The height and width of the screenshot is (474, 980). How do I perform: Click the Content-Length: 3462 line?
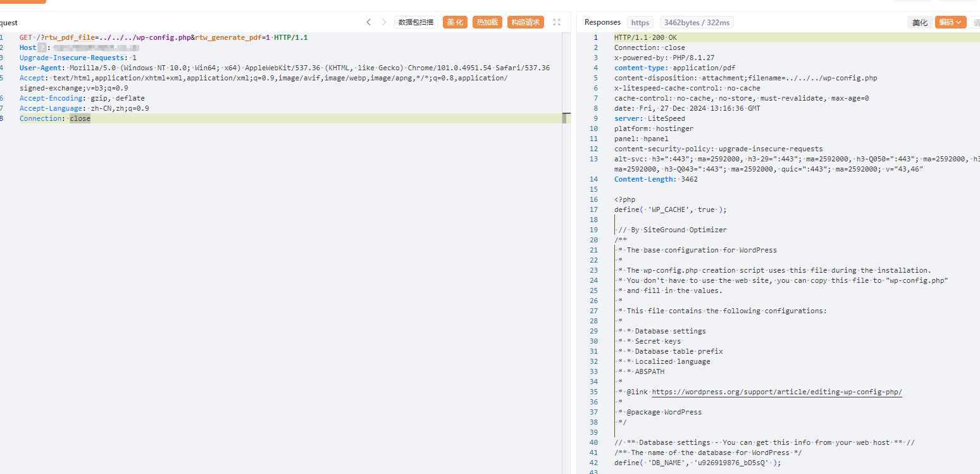click(x=656, y=179)
